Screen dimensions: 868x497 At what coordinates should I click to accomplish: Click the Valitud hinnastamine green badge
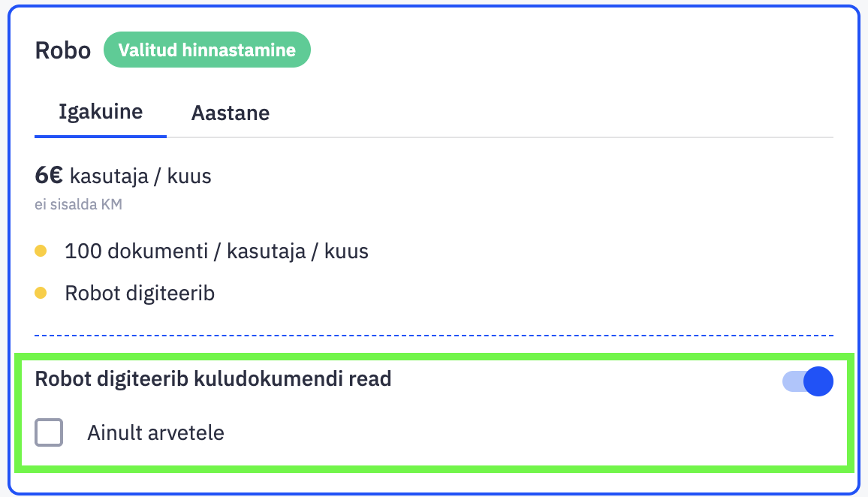point(206,50)
